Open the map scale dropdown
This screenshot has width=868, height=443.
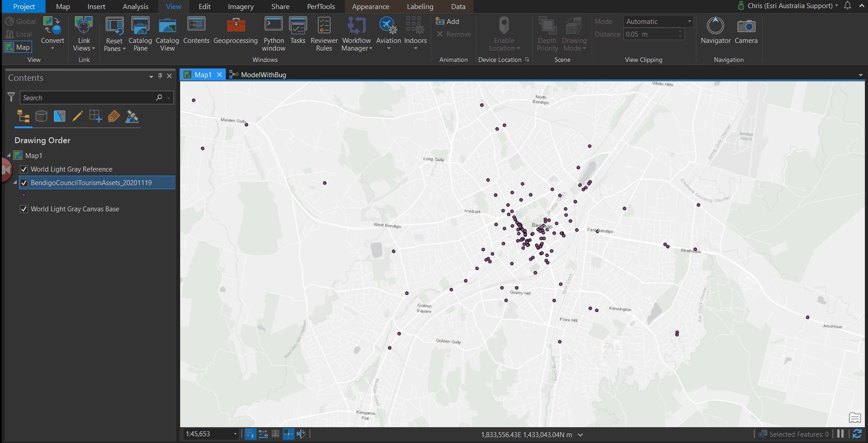pyautogui.click(x=235, y=434)
